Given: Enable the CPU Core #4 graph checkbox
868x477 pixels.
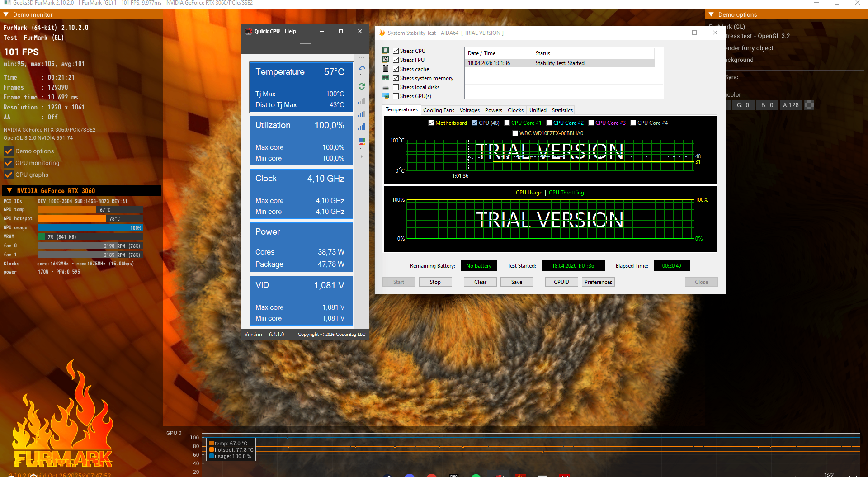Looking at the screenshot, I should coord(633,123).
